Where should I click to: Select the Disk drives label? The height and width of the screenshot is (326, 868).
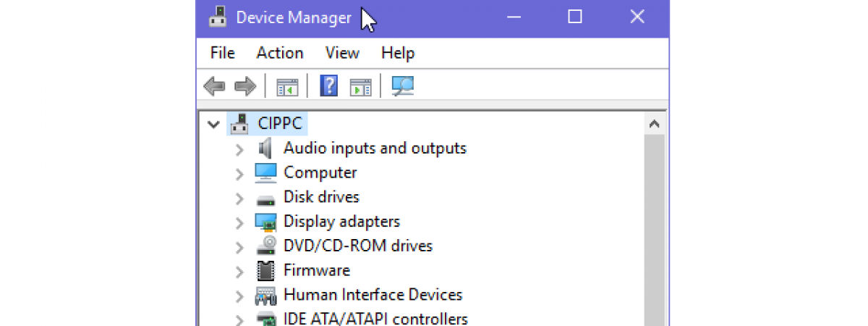click(x=321, y=197)
